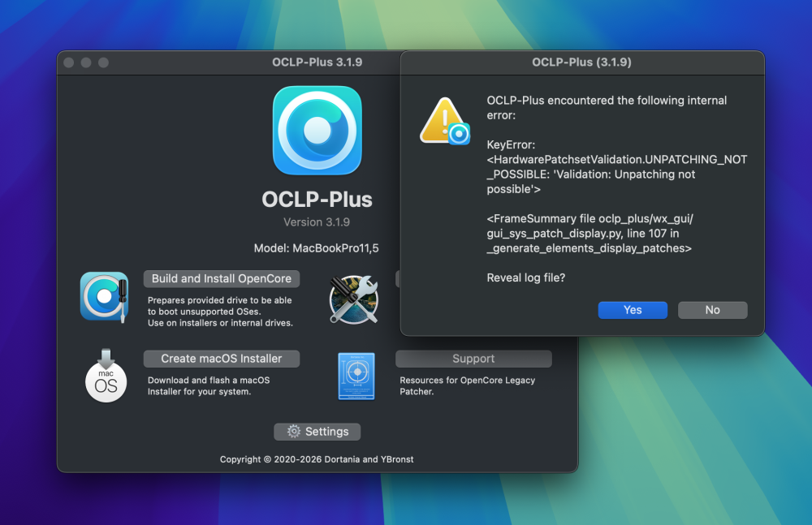Click the copyright notice at window bottom
Image resolution: width=812 pixels, height=525 pixels.
coord(317,459)
